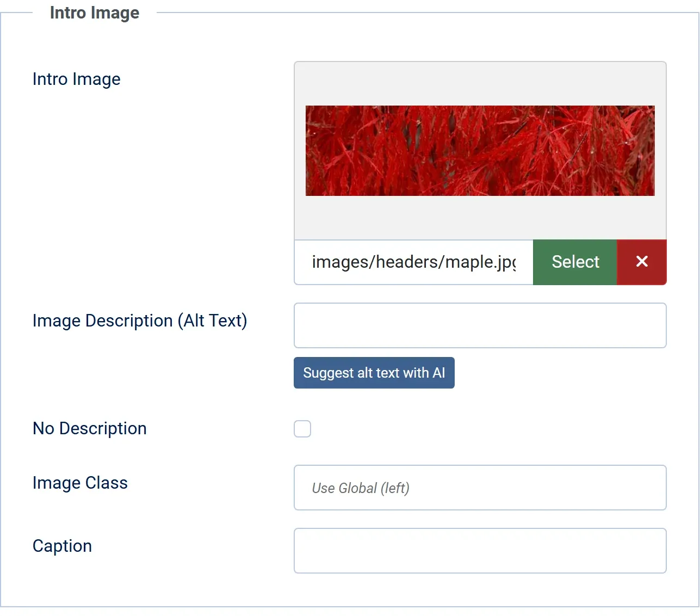The height and width of the screenshot is (616, 700).
Task: Tick the No Description checkbox
Action: 302,429
